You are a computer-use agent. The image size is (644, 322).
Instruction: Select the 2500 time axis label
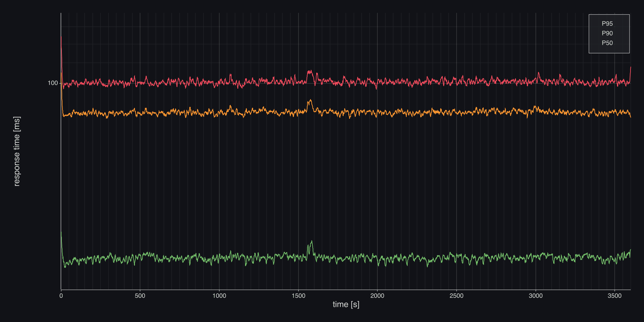456,296
